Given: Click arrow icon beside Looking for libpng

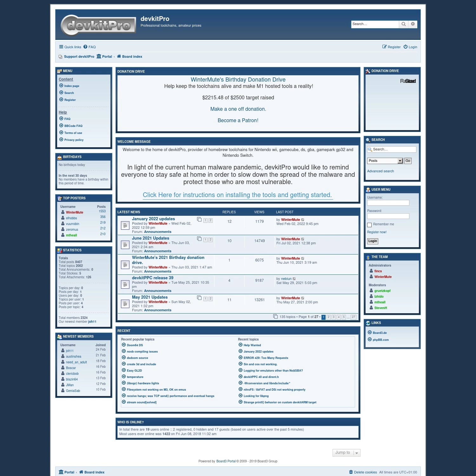Looking at the screenshot, I should pyautogui.click(x=241, y=396).
